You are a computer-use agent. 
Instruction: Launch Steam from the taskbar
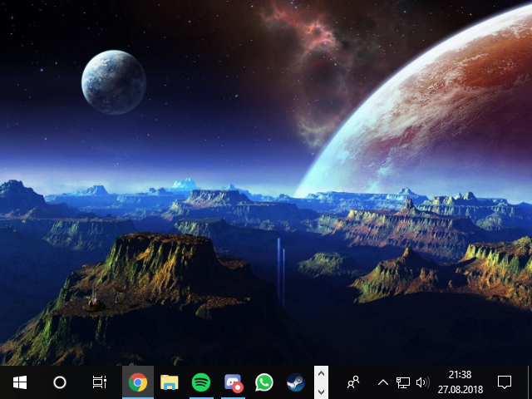click(x=296, y=382)
